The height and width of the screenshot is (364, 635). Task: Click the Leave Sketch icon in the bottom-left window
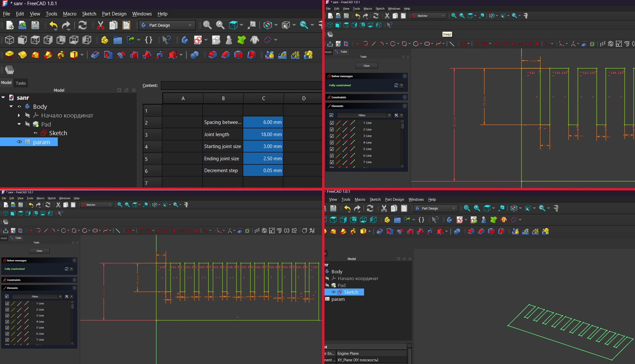[6, 231]
